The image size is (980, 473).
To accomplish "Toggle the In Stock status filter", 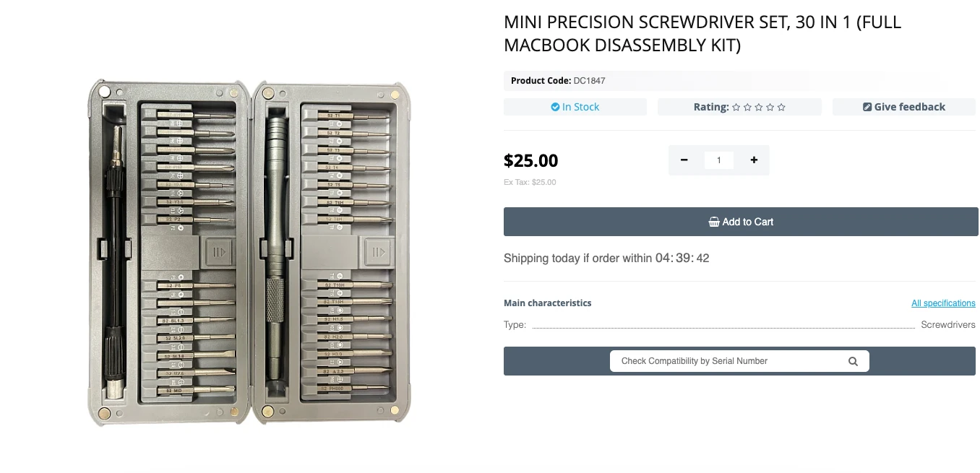I will [x=575, y=106].
